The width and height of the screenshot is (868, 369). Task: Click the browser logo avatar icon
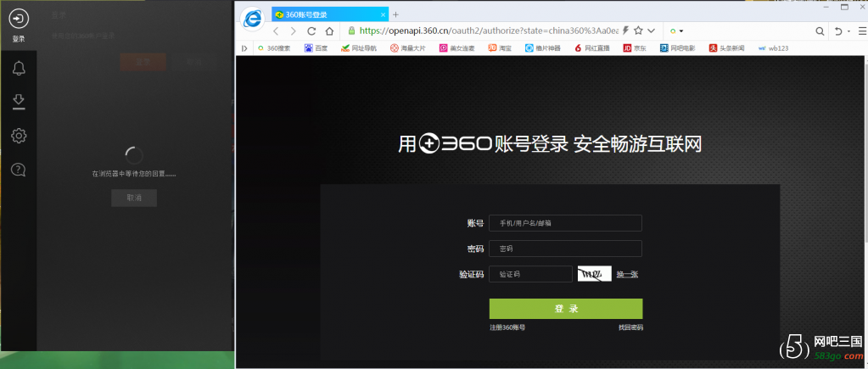click(253, 20)
